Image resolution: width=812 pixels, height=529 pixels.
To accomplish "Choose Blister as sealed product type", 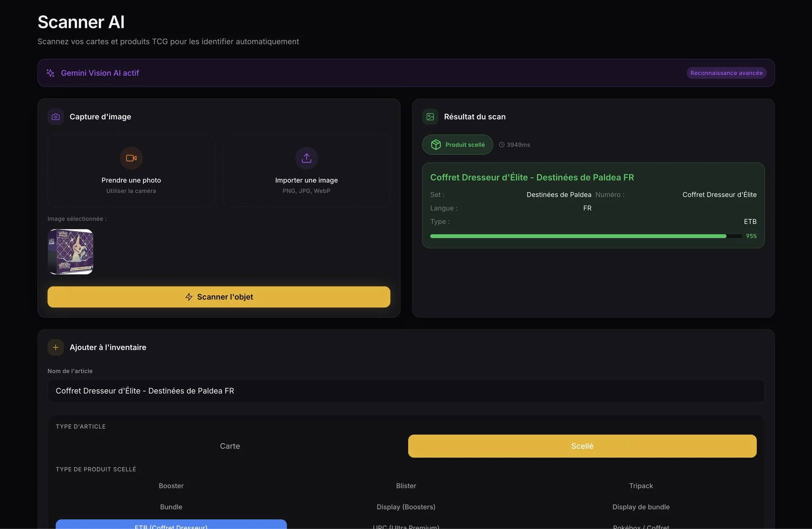I will [x=406, y=486].
